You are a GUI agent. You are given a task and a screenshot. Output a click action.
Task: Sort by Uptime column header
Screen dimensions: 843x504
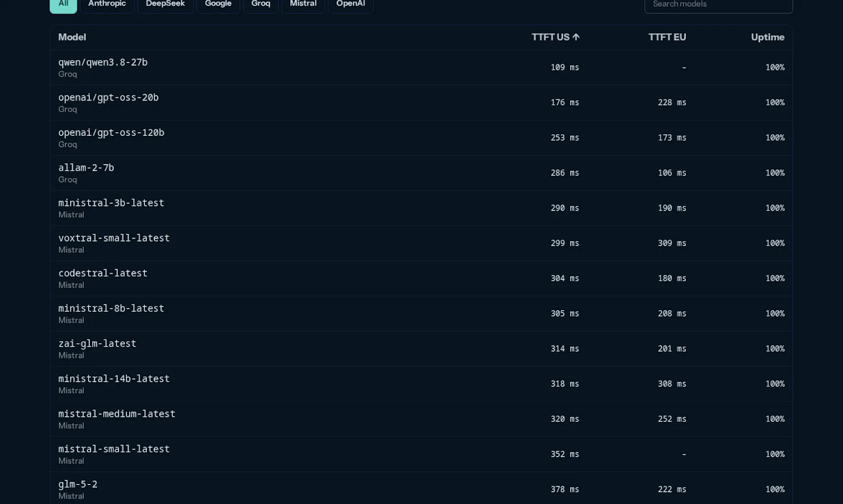(768, 37)
